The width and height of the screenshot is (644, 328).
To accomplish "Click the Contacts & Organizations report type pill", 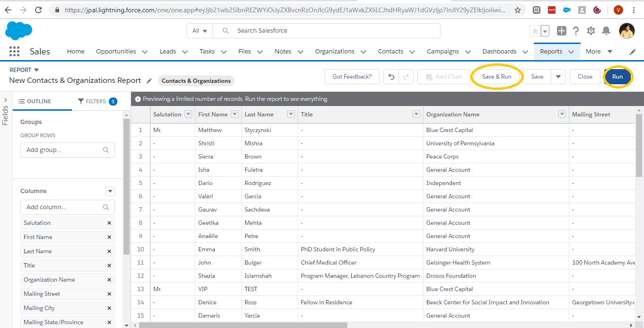I will (196, 81).
